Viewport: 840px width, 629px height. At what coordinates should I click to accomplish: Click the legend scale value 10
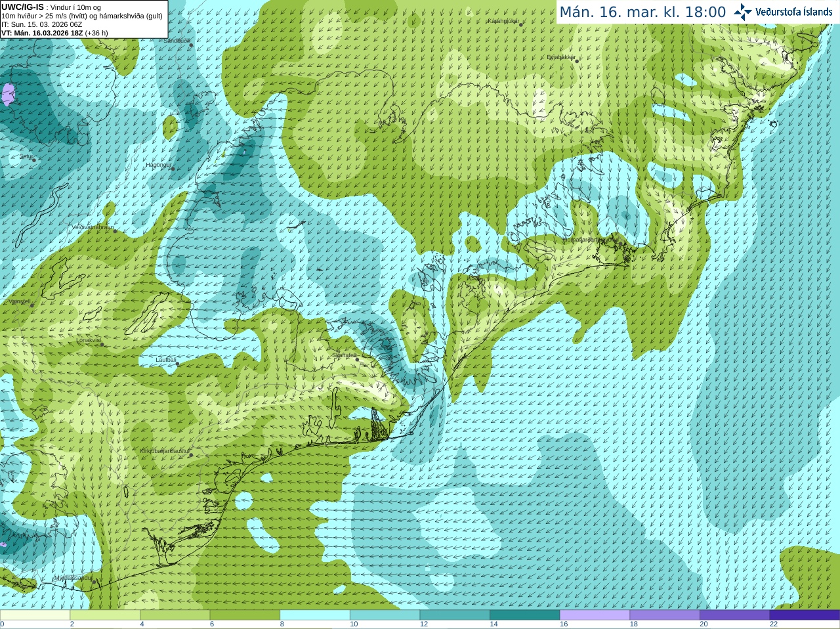point(354,624)
